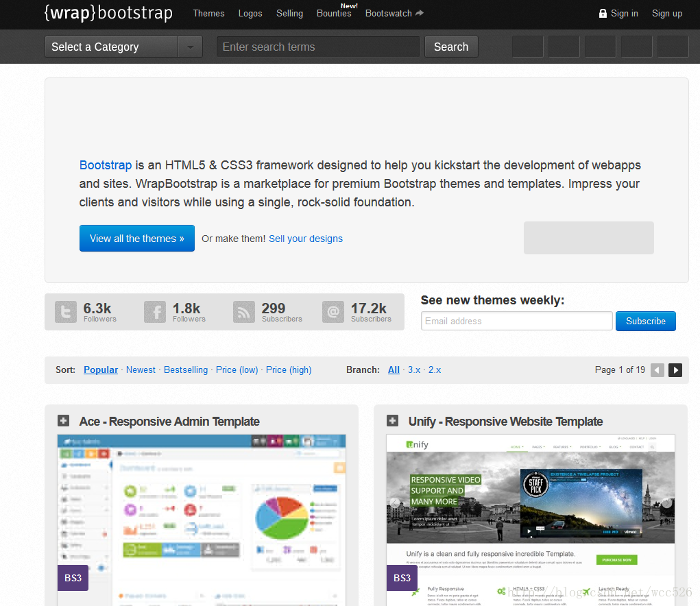This screenshot has width=700, height=606.
Task: Sort by Price (low)
Action: (237, 370)
